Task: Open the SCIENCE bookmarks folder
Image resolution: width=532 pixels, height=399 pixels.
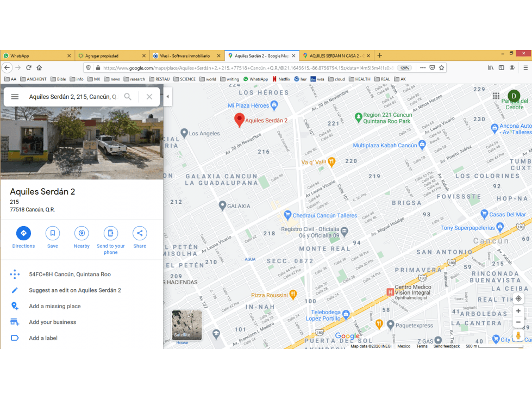Action: click(x=185, y=79)
